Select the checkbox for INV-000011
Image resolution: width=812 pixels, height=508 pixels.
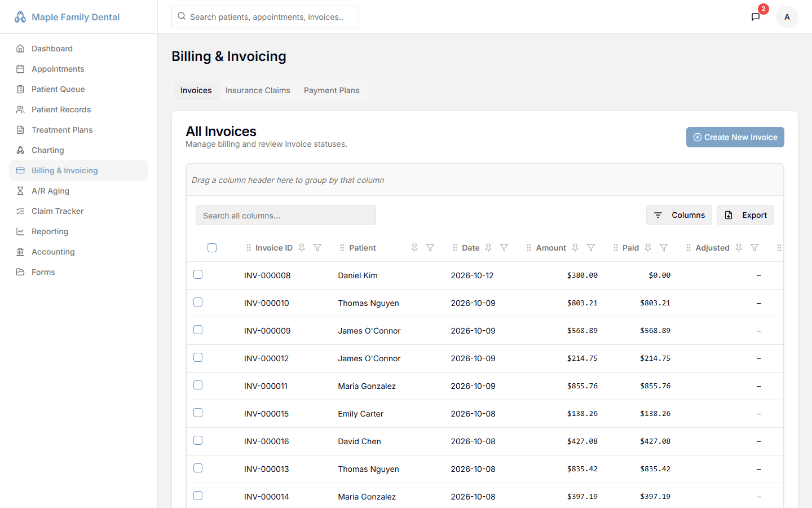pyautogui.click(x=198, y=385)
